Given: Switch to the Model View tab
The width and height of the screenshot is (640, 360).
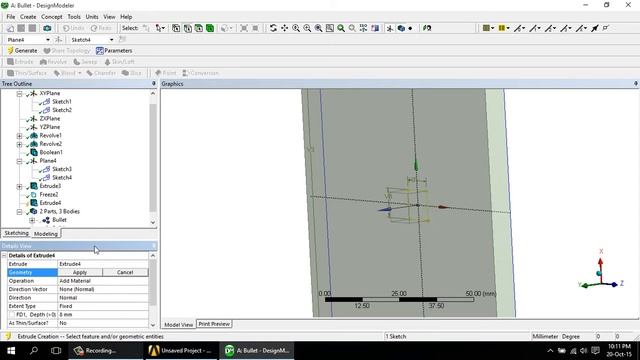Looking at the screenshot, I should [178, 324].
